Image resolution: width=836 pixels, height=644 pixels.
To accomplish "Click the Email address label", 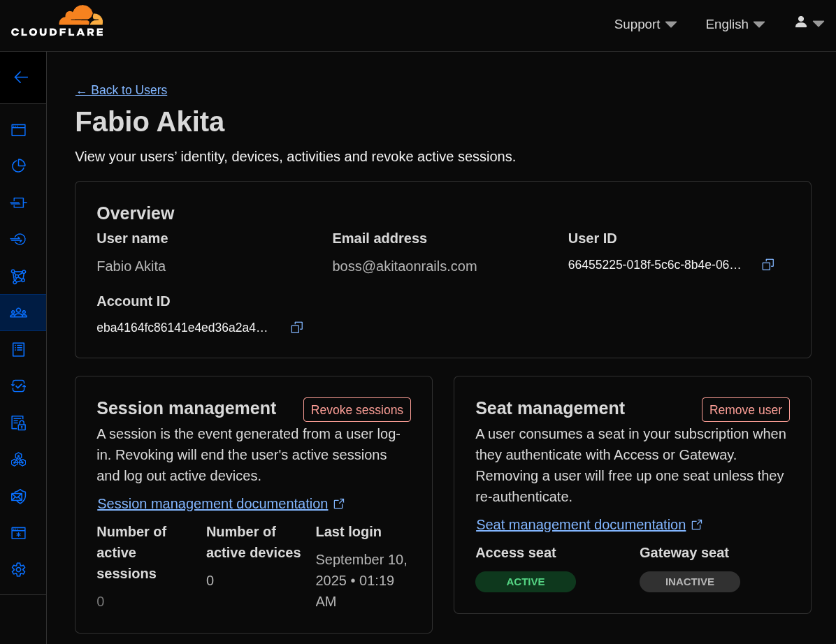I will pos(380,238).
